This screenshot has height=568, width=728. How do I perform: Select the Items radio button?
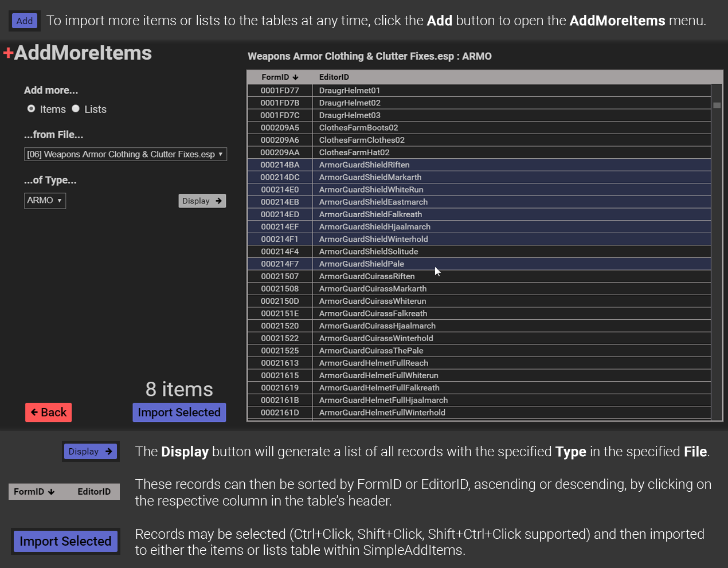(31, 109)
